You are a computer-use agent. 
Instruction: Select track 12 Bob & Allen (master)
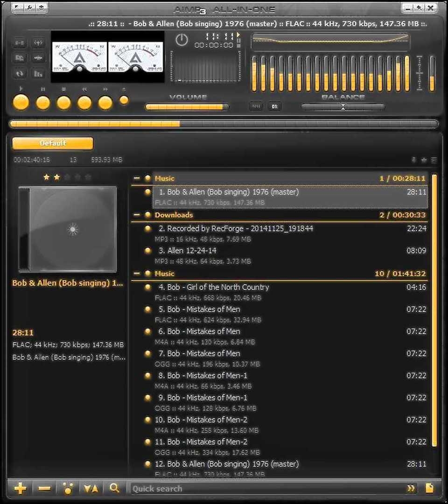click(290, 468)
